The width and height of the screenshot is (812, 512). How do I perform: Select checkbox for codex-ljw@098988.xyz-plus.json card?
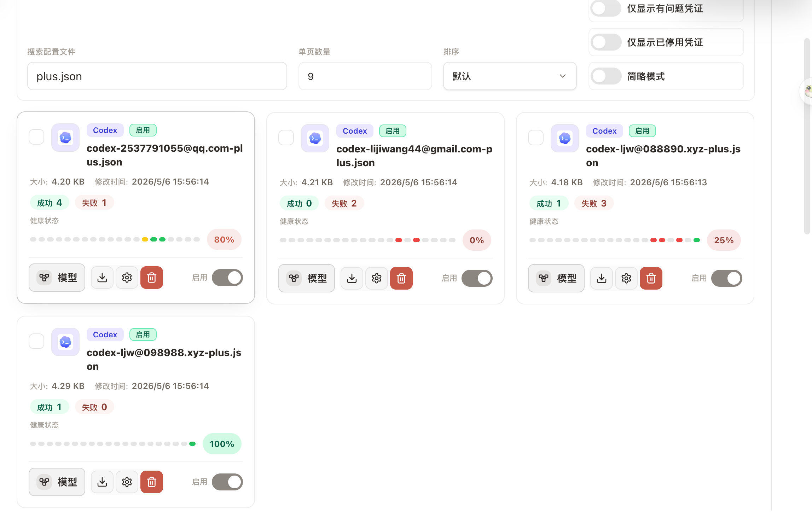coord(36,341)
